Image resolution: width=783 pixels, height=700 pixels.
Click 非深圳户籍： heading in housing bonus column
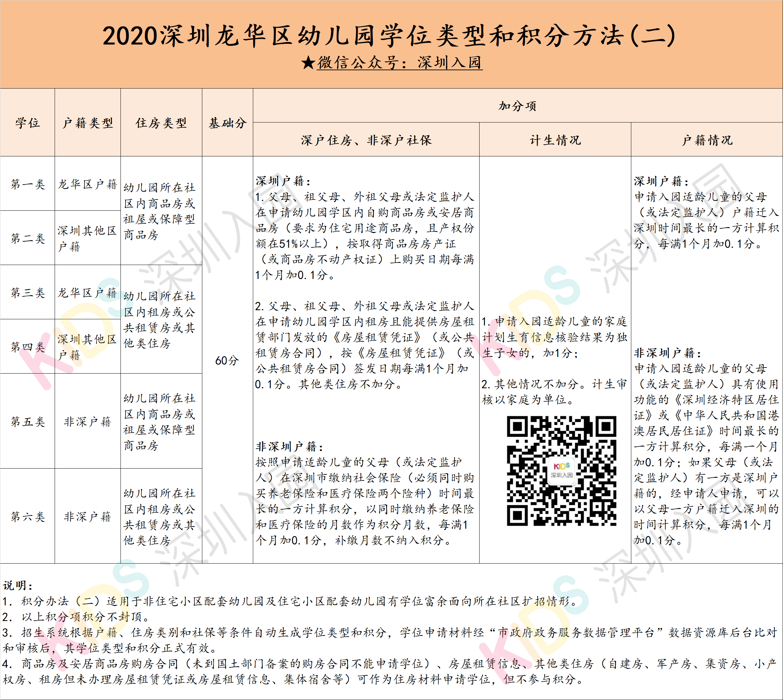click(x=290, y=447)
